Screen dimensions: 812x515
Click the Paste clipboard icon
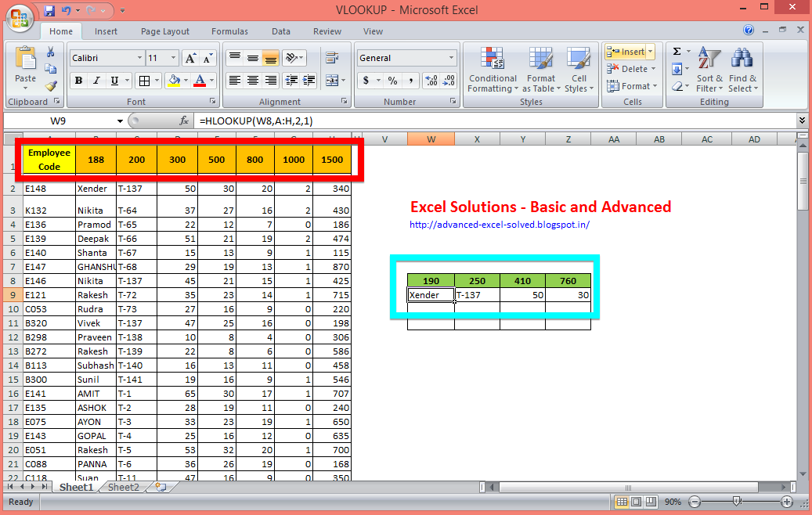tap(25, 58)
